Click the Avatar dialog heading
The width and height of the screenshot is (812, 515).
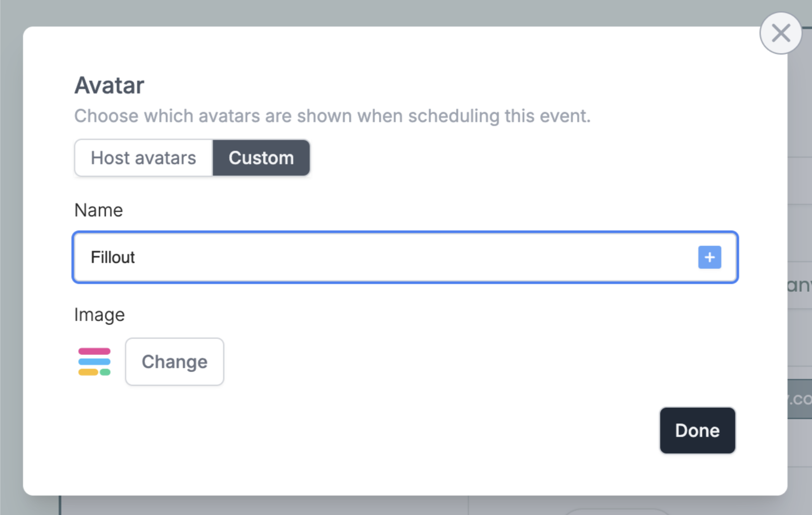pos(109,85)
